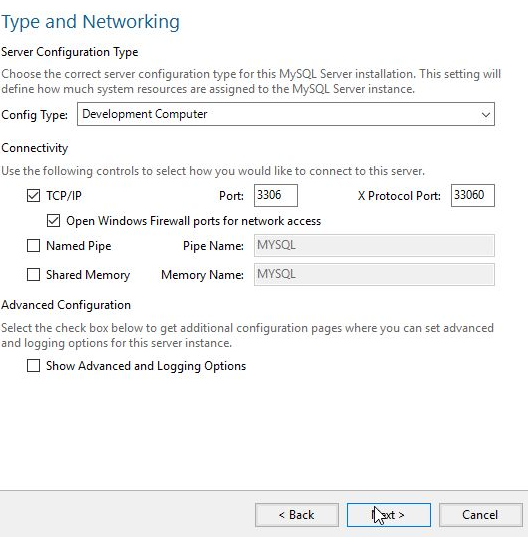Click the Server Configuration Type heading
Screen dimensions: 528x537
(70, 52)
